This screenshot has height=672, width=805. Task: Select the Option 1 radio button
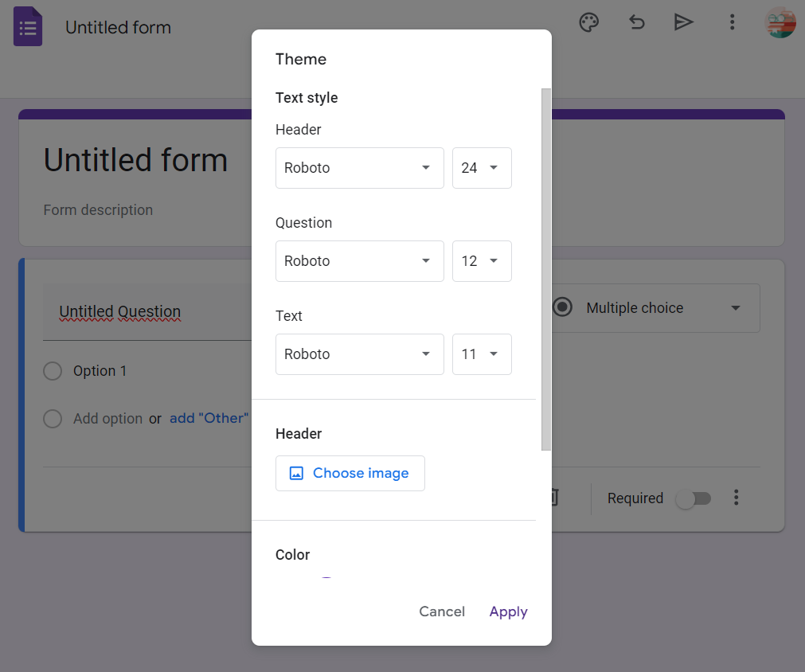click(x=53, y=371)
